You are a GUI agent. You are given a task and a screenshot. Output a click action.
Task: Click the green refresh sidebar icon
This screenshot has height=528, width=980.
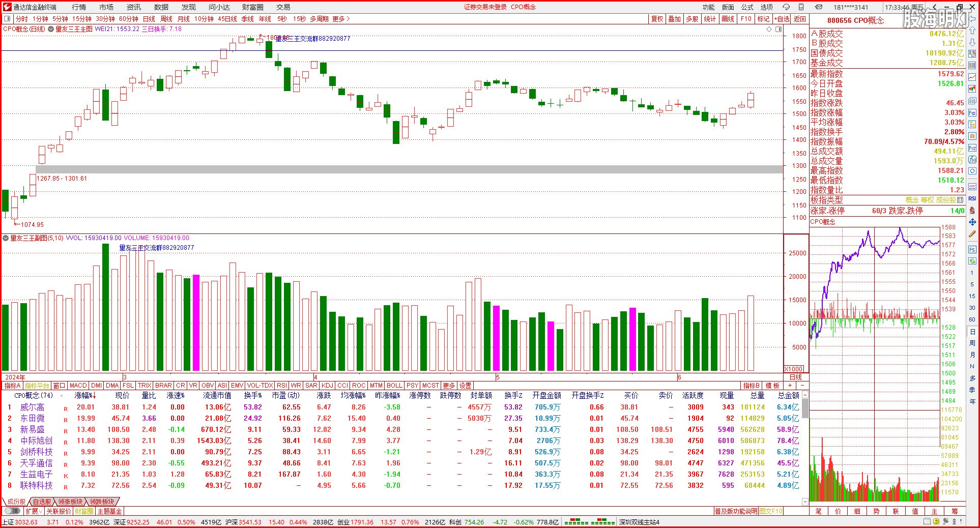click(972, 261)
